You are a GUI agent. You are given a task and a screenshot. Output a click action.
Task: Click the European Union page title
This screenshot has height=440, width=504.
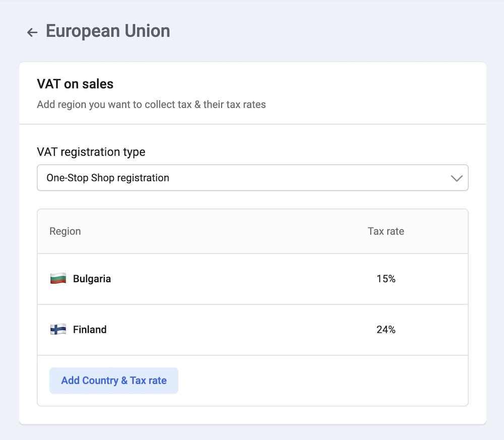[108, 31]
